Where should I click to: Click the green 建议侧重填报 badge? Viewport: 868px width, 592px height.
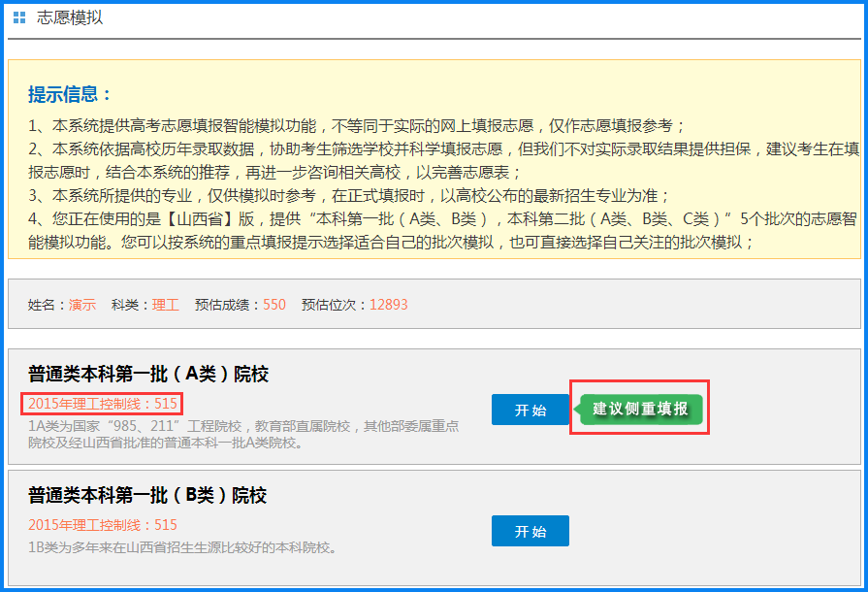coord(641,409)
